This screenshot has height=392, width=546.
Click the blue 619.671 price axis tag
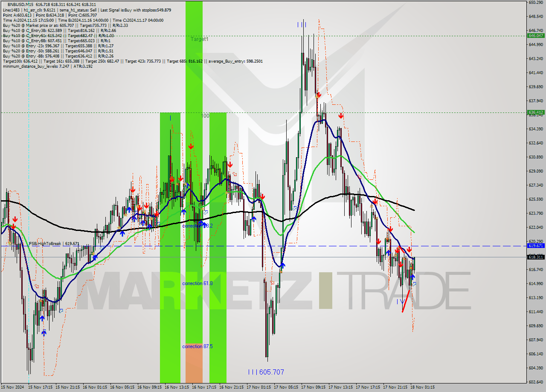[536, 246]
